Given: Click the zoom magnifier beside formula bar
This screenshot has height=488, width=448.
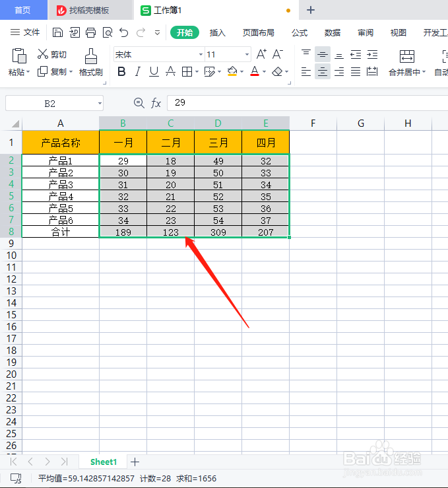Looking at the screenshot, I should [139, 103].
